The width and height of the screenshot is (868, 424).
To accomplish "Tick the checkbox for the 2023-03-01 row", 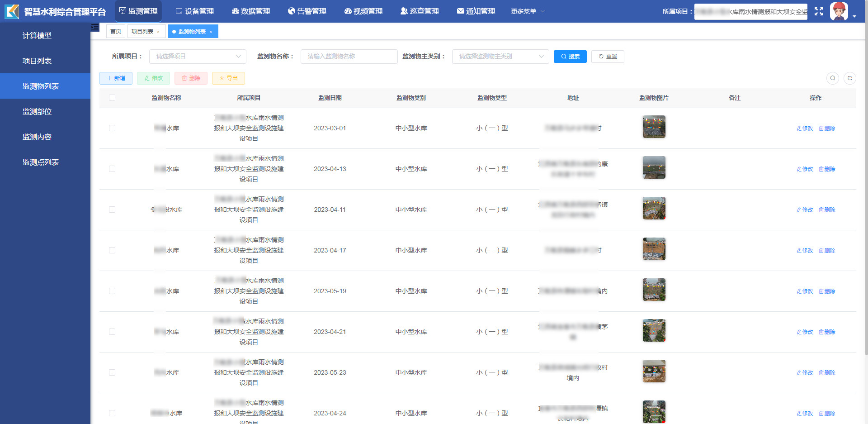I will click(x=112, y=129).
